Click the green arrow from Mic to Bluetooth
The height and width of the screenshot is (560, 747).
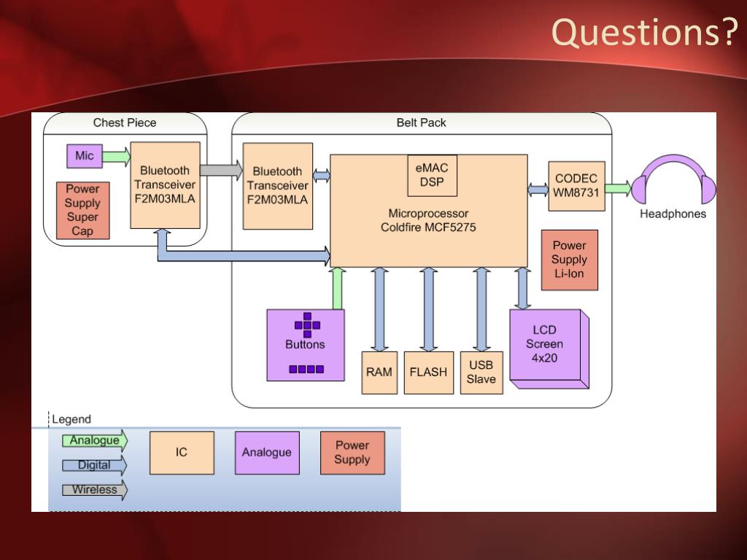(x=116, y=157)
